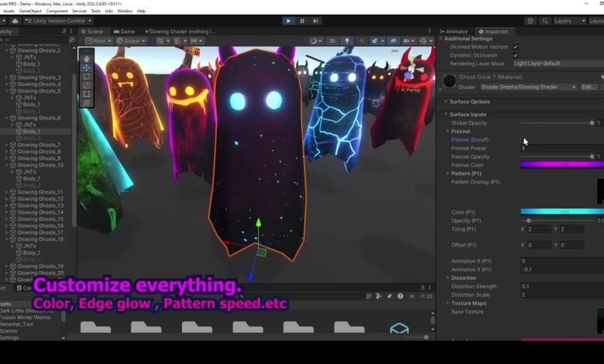Screen dimensions: 604x364
Task: Select the Rect tool in the scene toolbar
Action: (87, 94)
